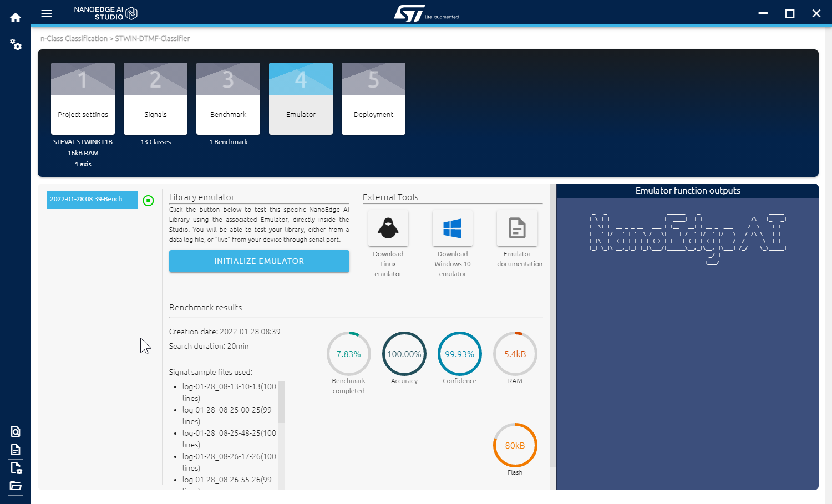
Task: Open the document search icon in sidebar
Action: tap(16, 431)
